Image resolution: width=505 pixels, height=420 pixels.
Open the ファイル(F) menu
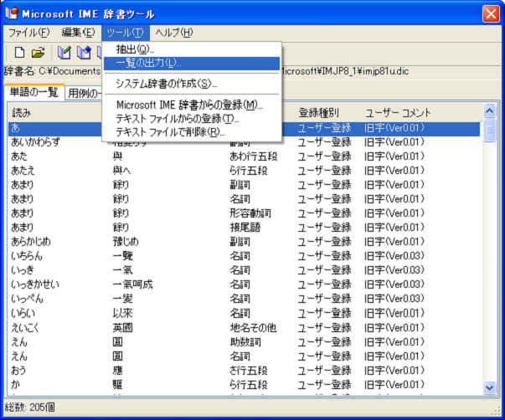(28, 33)
